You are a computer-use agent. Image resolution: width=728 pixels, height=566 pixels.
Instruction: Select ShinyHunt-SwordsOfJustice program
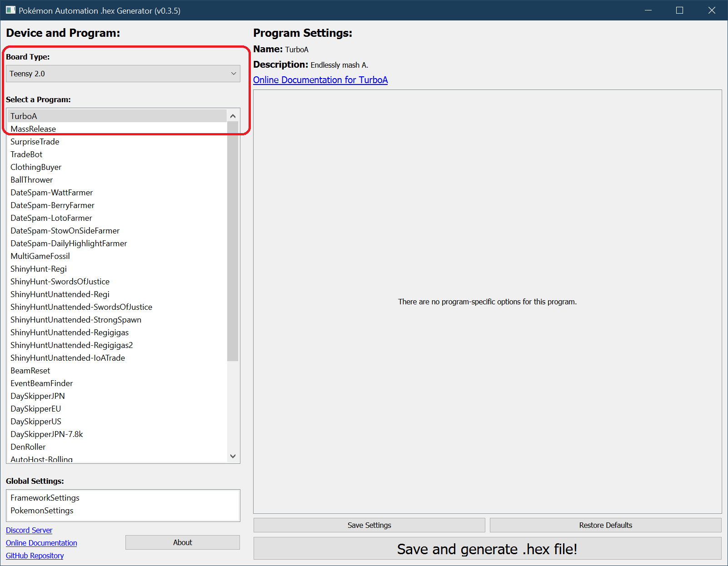pos(117,281)
